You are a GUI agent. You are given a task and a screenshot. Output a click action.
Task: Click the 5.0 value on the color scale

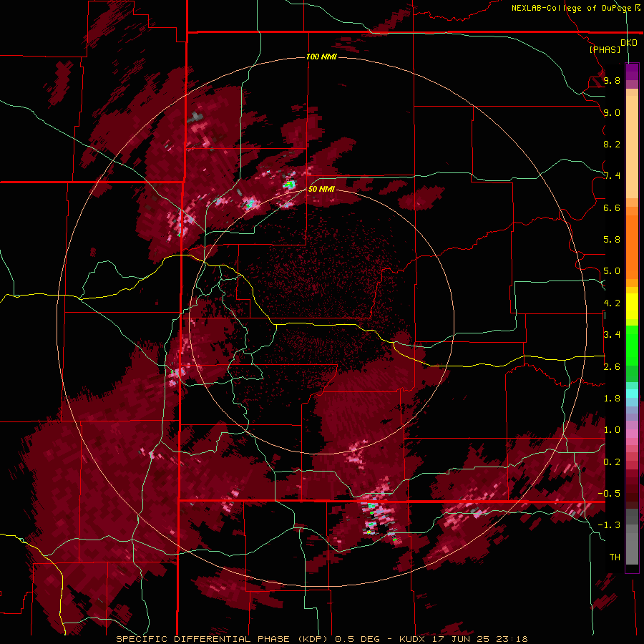click(x=612, y=271)
